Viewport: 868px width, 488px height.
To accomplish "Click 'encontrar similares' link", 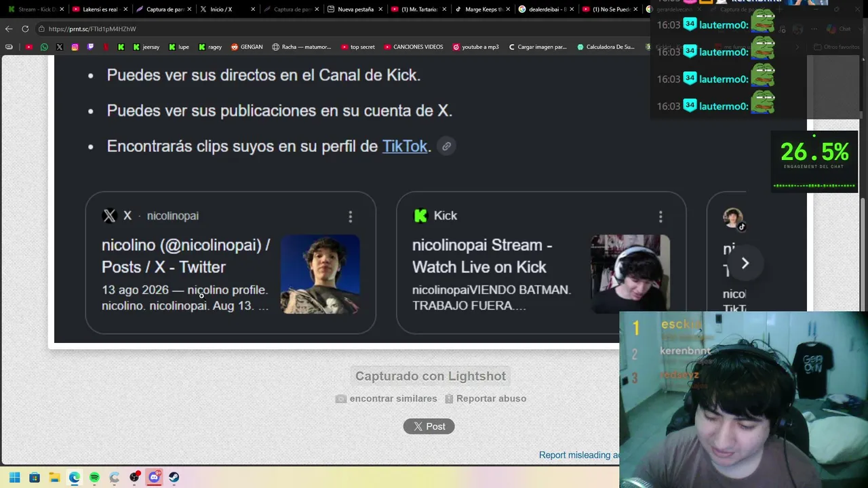I will [x=387, y=399].
